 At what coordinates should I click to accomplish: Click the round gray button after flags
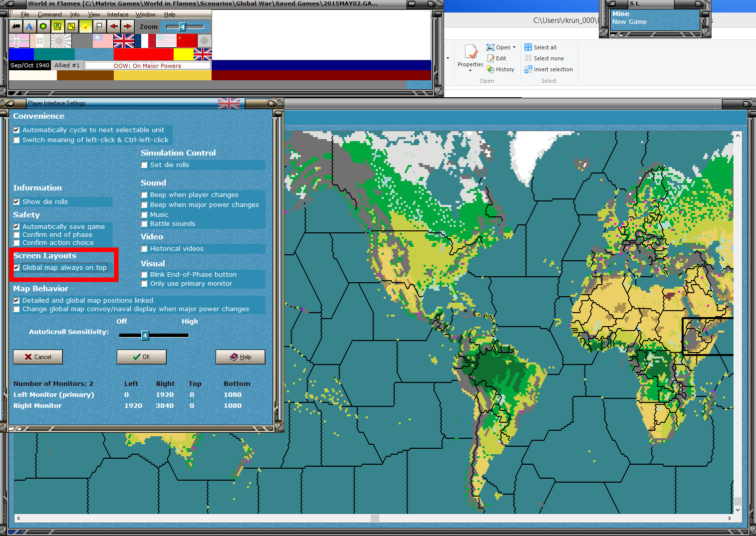(204, 41)
